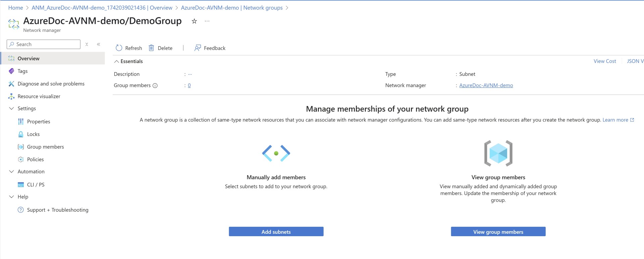Click the Refresh icon in the toolbar
The image size is (644, 259).
[119, 48]
